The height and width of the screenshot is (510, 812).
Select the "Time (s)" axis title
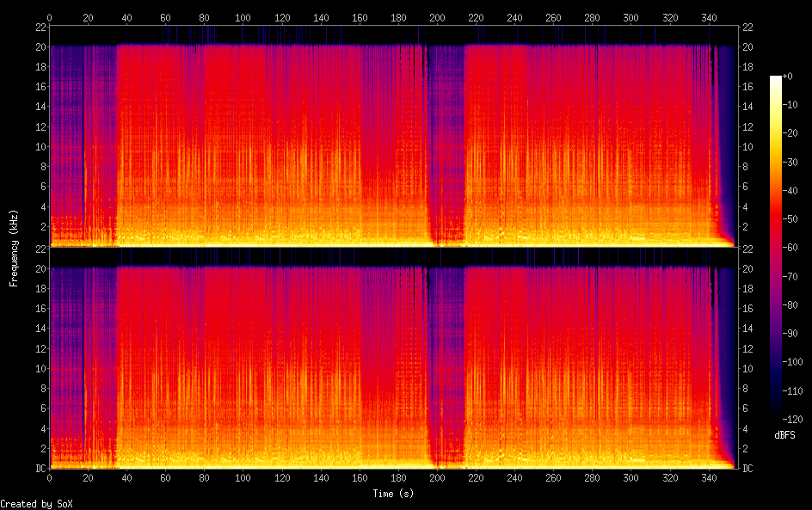(393, 494)
